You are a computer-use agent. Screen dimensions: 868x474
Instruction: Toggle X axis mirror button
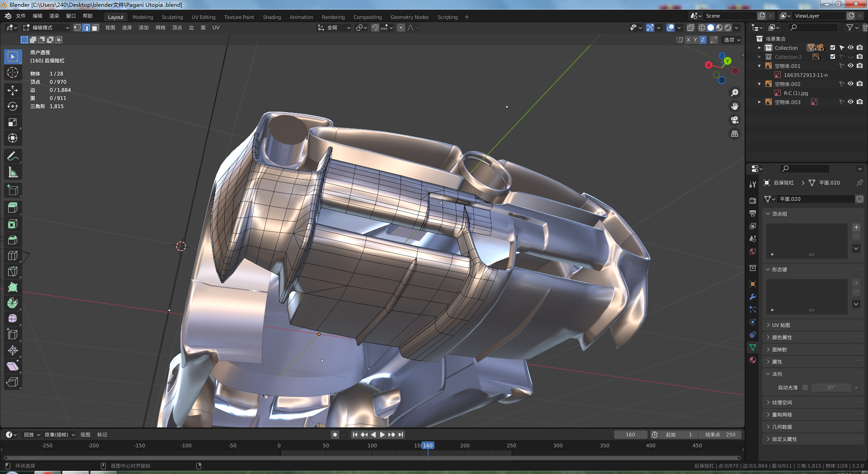[688, 40]
